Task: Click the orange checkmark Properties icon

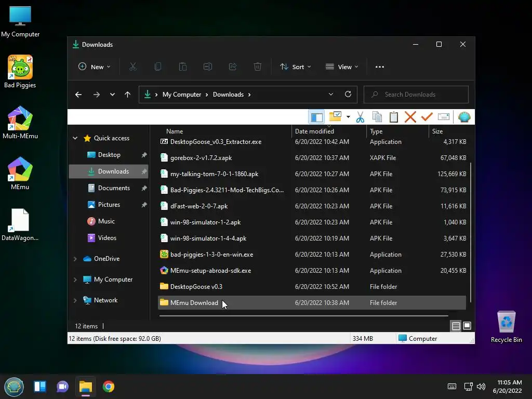Action: (x=427, y=117)
